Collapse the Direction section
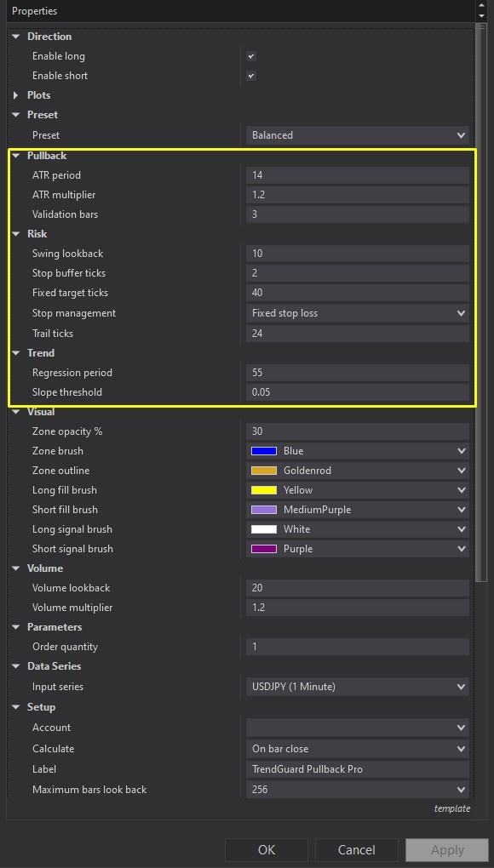The width and height of the screenshot is (494, 868). tap(14, 36)
